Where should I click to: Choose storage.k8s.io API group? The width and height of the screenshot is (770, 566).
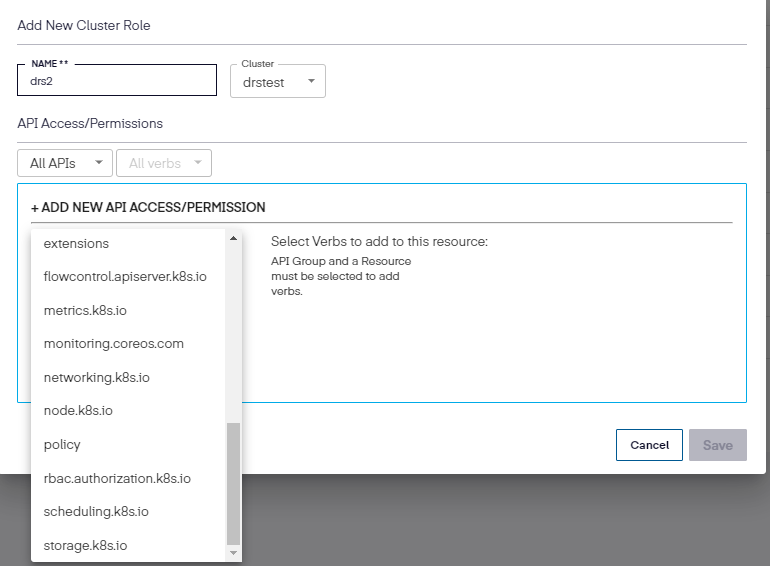pos(85,545)
